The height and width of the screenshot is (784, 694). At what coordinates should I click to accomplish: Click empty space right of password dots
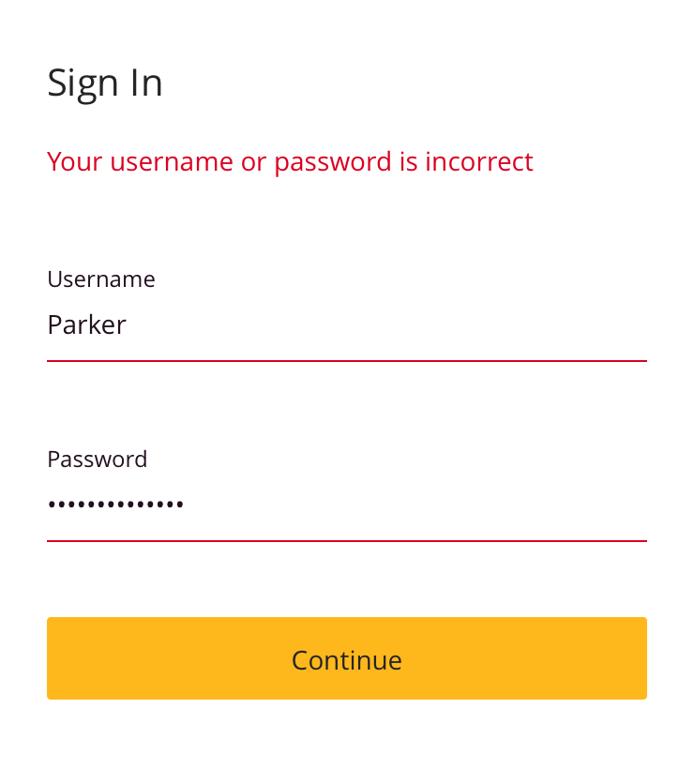422,506
